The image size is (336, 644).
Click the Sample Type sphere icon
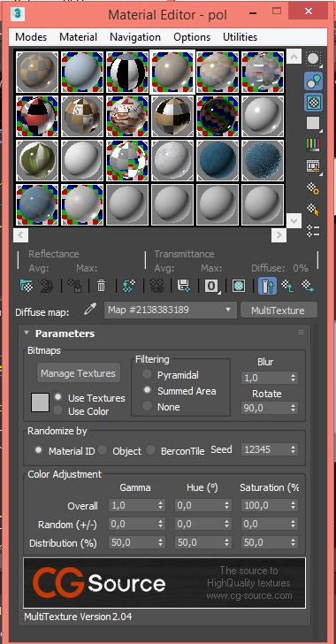(313, 58)
